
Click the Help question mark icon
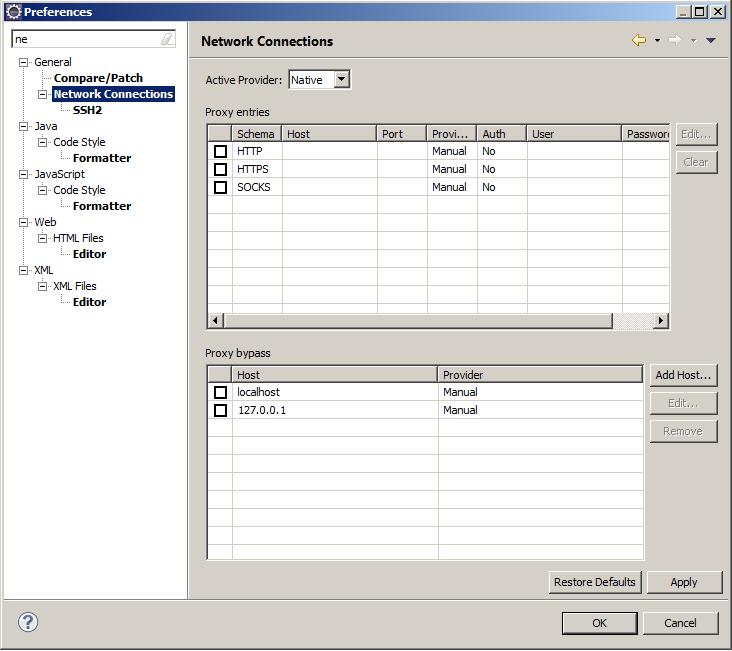pos(28,622)
